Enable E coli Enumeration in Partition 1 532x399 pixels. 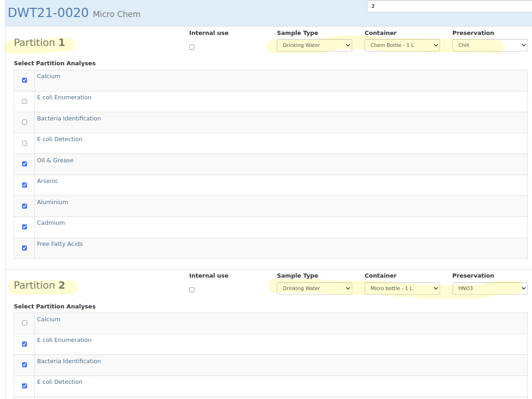pos(24,101)
